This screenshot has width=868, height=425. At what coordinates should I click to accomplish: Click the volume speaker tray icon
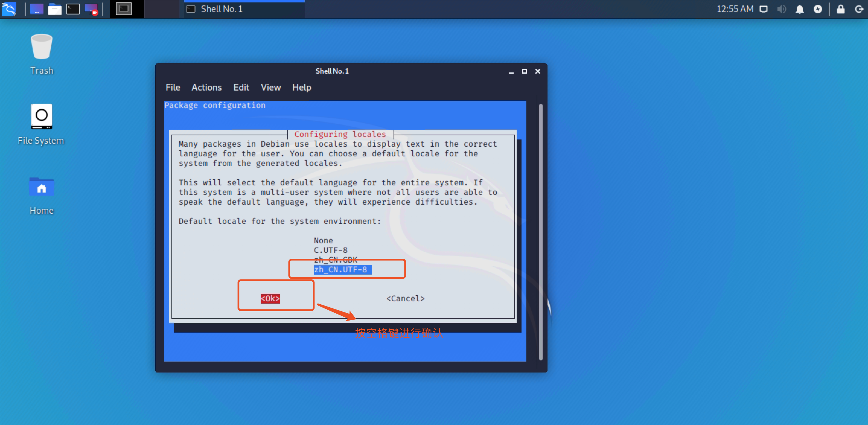781,9
